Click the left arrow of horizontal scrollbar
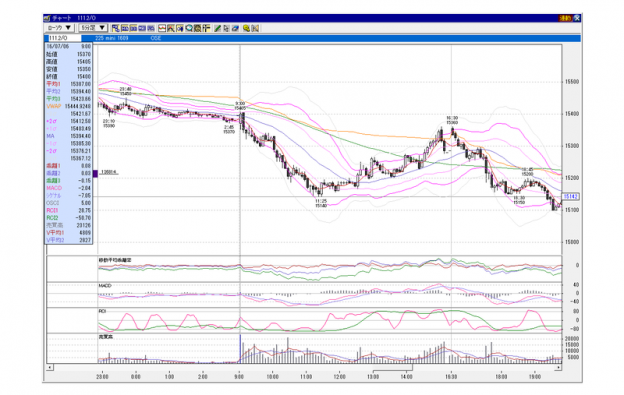The width and height of the screenshot is (624, 395). tap(50, 368)
